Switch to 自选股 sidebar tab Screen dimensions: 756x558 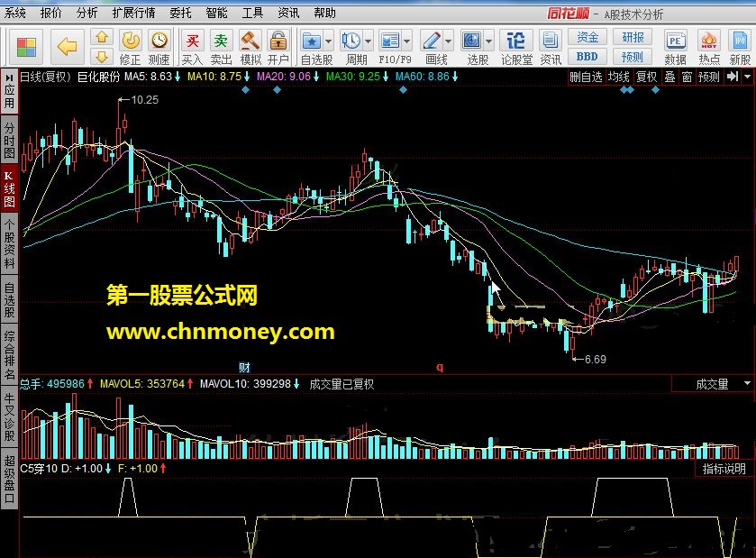9,300
